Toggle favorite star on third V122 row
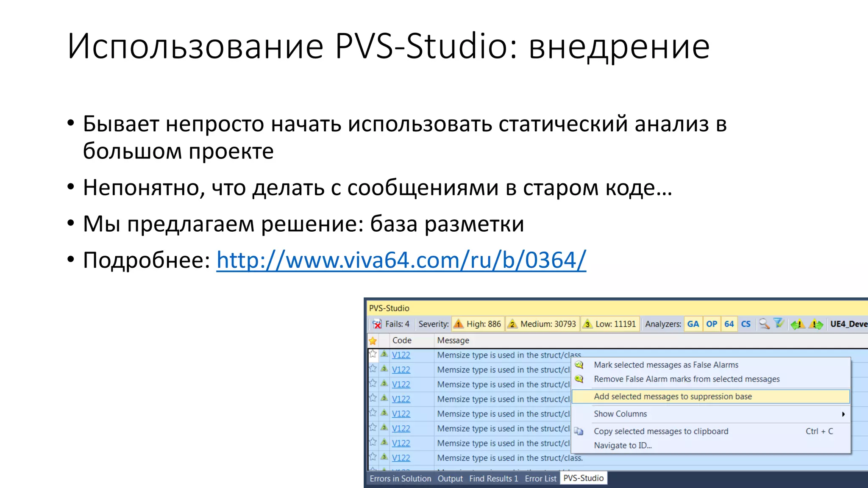This screenshot has height=488, width=868. [x=373, y=384]
